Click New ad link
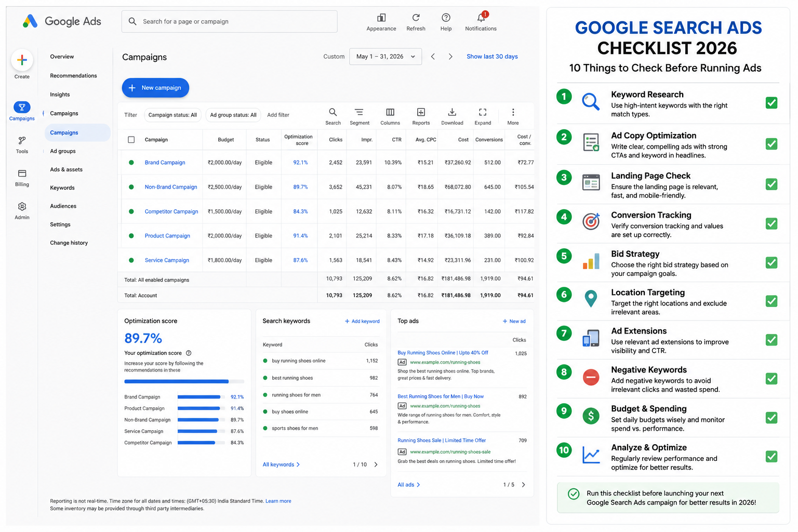The width and height of the screenshot is (798, 532). pos(514,322)
